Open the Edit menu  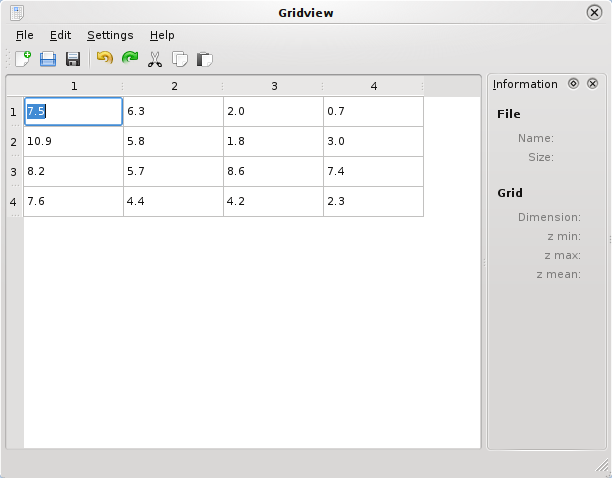(60, 35)
